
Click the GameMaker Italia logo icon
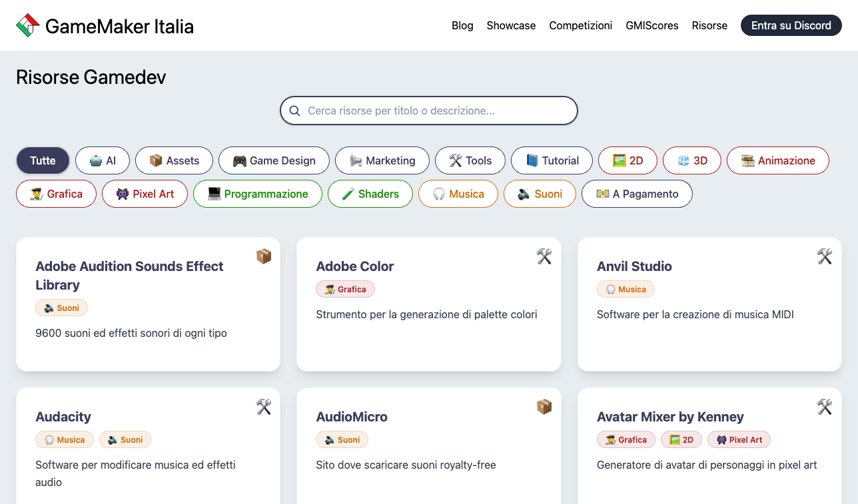[27, 26]
